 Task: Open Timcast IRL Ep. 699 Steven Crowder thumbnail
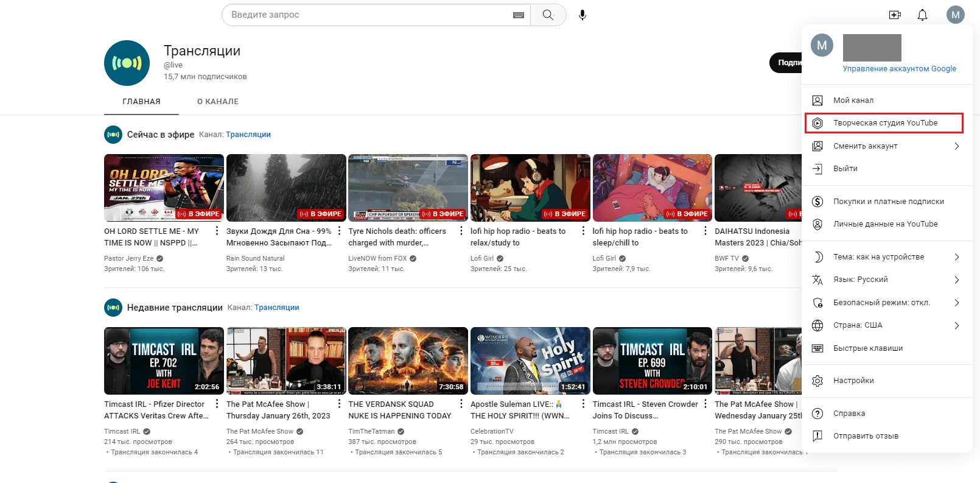click(x=653, y=361)
